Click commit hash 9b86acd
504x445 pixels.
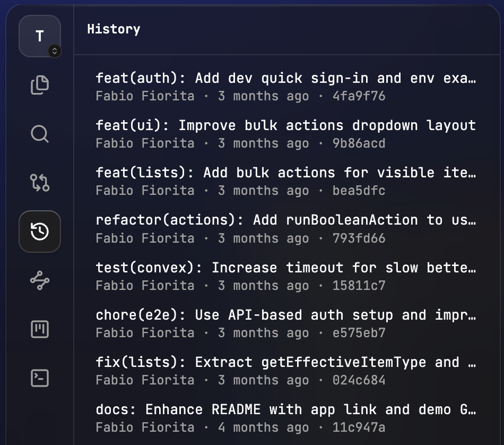(x=359, y=143)
